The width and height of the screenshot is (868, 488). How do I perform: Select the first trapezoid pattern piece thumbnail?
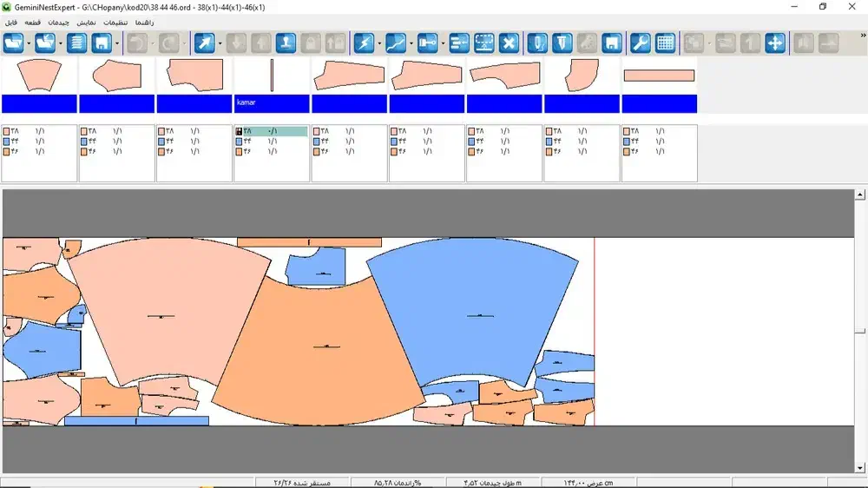click(39, 76)
